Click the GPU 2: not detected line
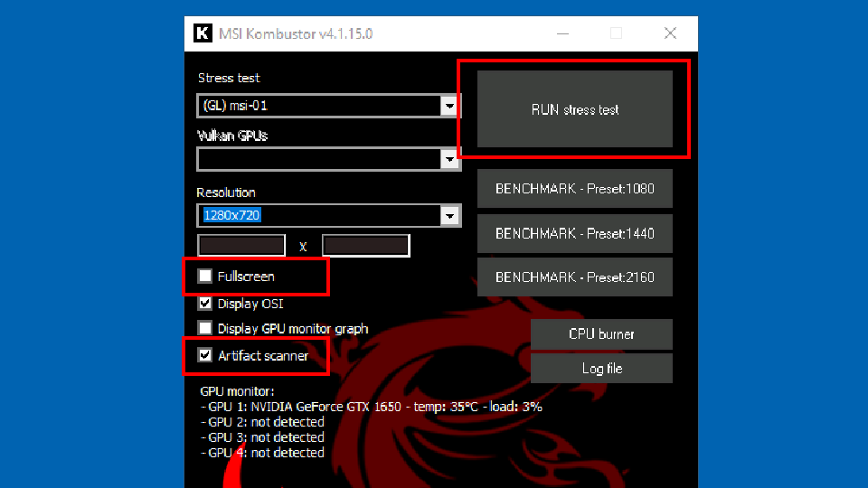 point(262,422)
